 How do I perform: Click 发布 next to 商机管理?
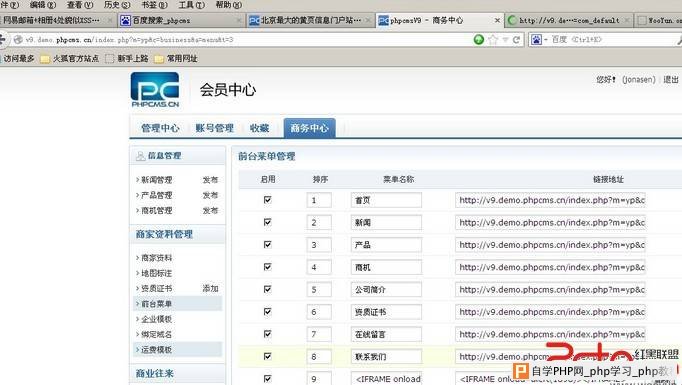pos(210,210)
